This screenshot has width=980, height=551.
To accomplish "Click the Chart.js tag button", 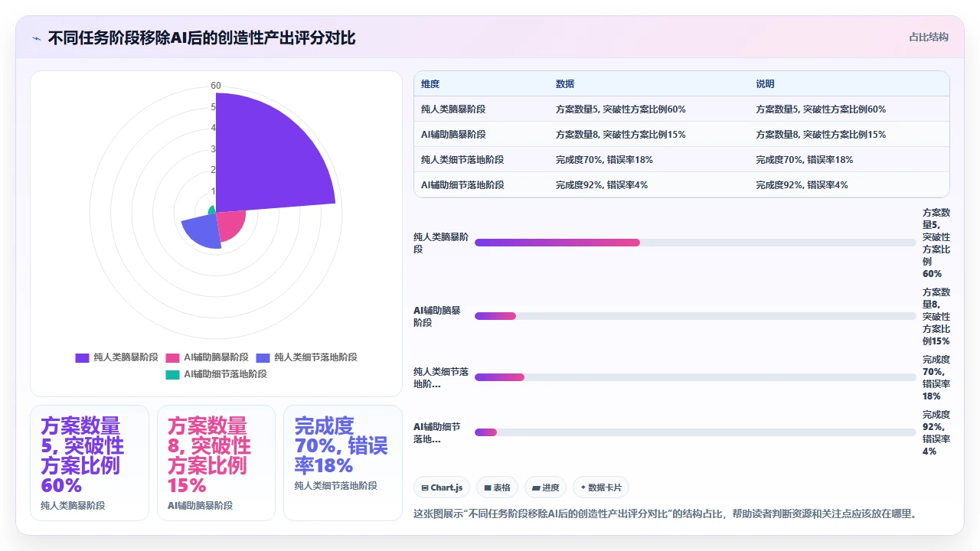I will click(x=442, y=487).
